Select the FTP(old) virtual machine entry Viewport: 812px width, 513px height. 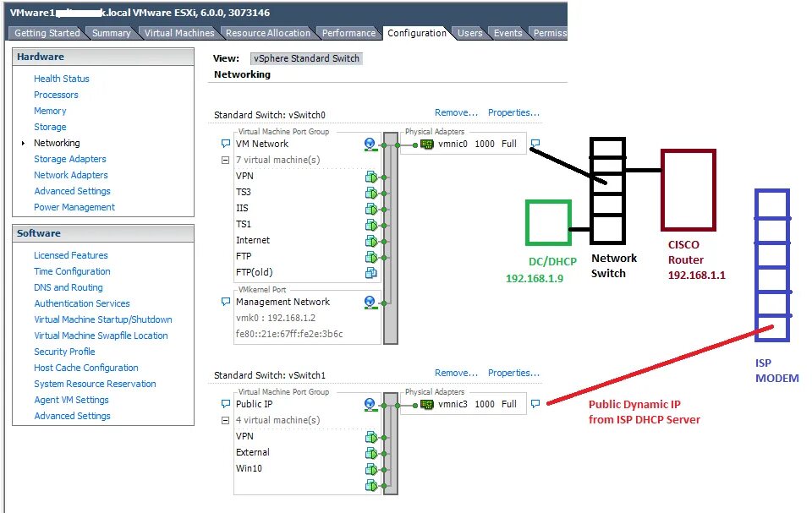click(255, 272)
